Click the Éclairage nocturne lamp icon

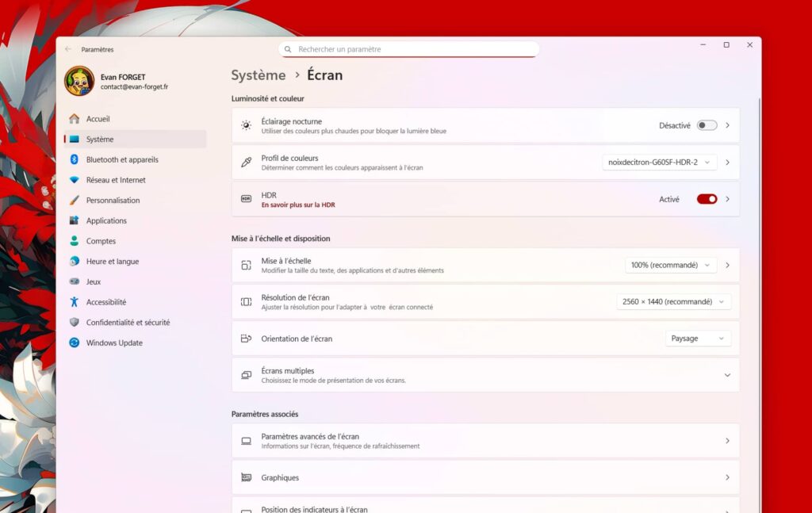pyautogui.click(x=245, y=124)
